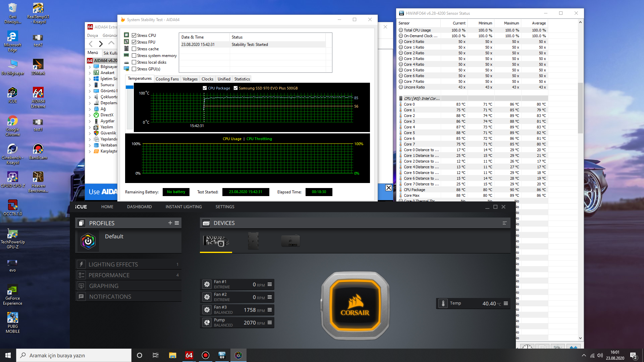Open Fan #1 options menu icon

click(x=270, y=284)
